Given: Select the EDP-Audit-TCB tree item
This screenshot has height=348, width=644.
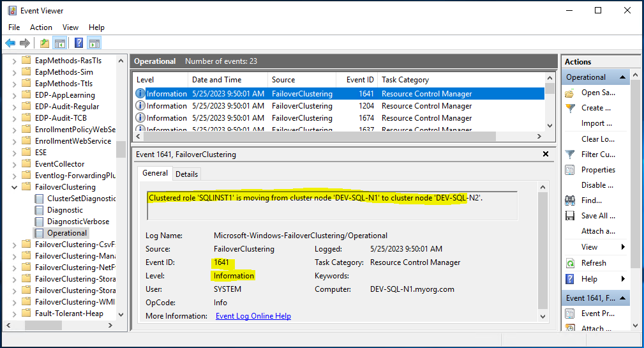Looking at the screenshot, I should tap(61, 118).
